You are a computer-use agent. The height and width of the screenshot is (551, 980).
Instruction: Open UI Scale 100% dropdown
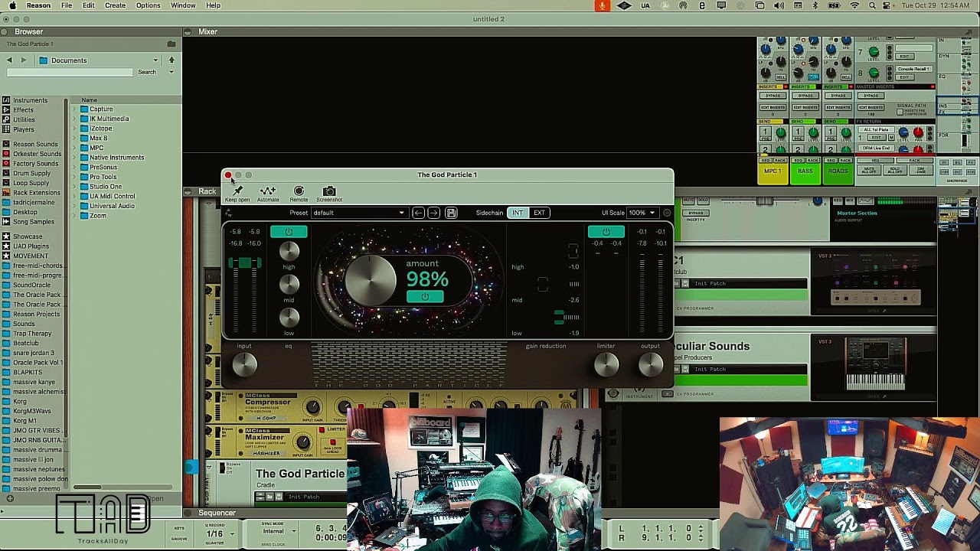(642, 213)
